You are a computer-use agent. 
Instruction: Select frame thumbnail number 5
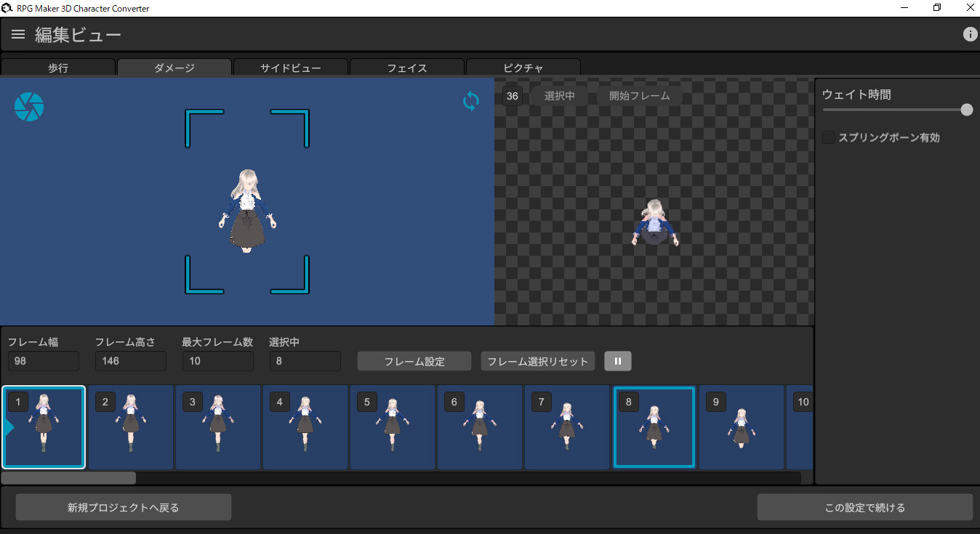pyautogui.click(x=393, y=427)
